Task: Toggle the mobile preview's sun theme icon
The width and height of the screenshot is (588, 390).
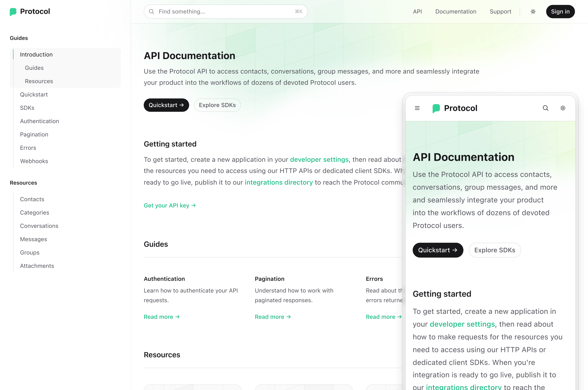Action: point(563,108)
